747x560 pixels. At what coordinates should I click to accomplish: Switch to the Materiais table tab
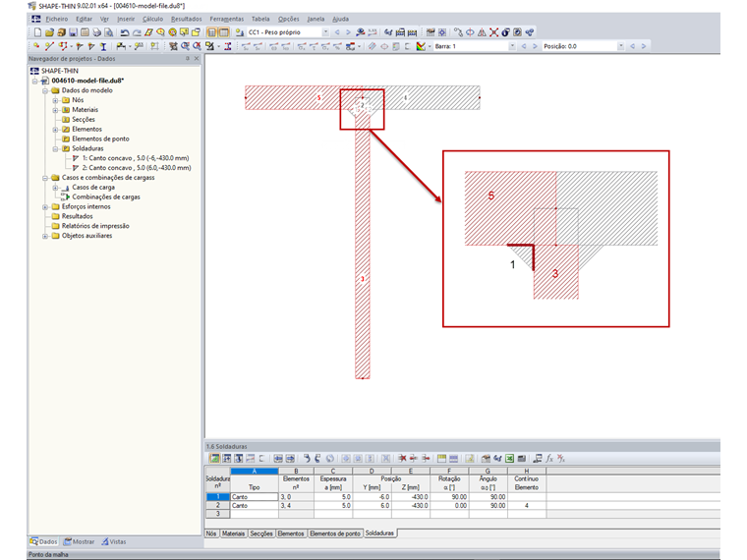[x=233, y=533]
